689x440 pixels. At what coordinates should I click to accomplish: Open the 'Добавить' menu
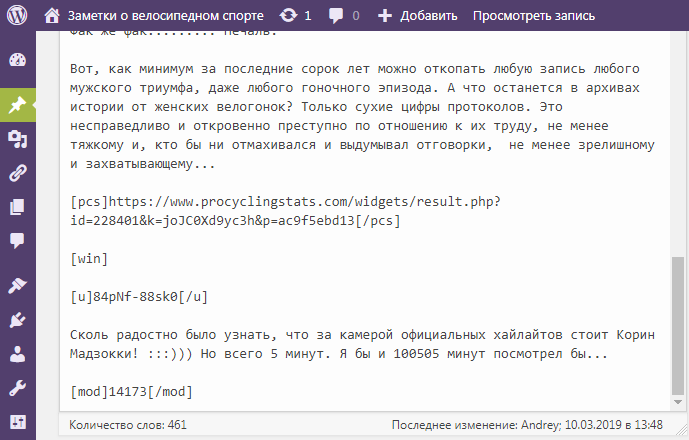(x=428, y=16)
